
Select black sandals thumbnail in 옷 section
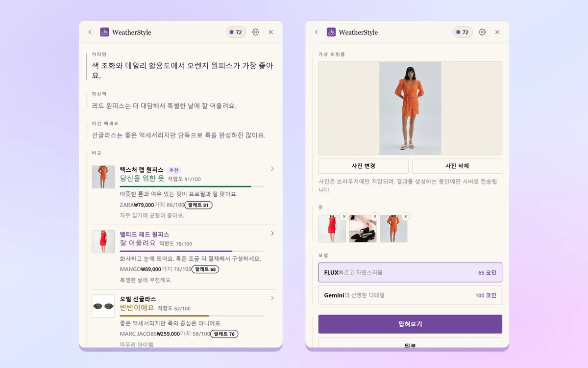tap(363, 229)
